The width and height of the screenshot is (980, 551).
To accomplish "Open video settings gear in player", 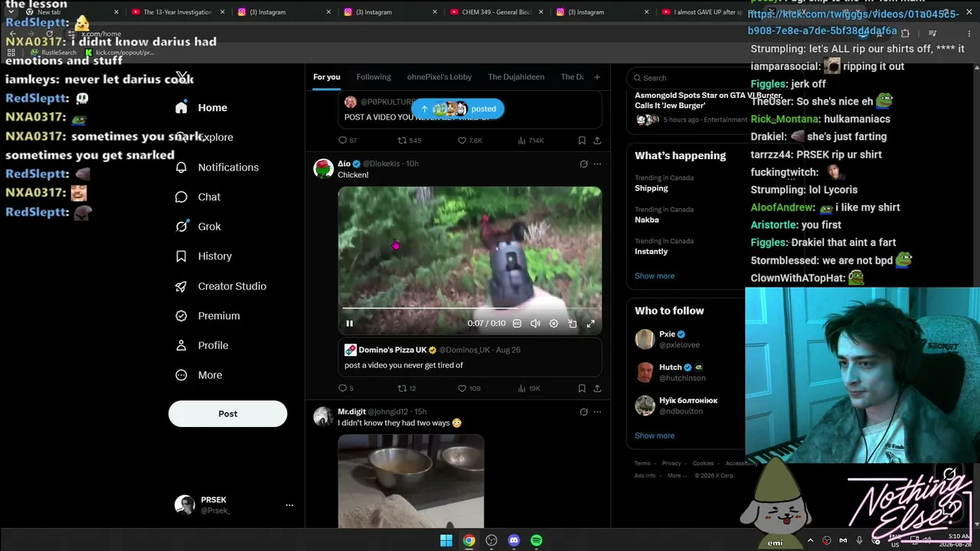I will click(x=554, y=324).
